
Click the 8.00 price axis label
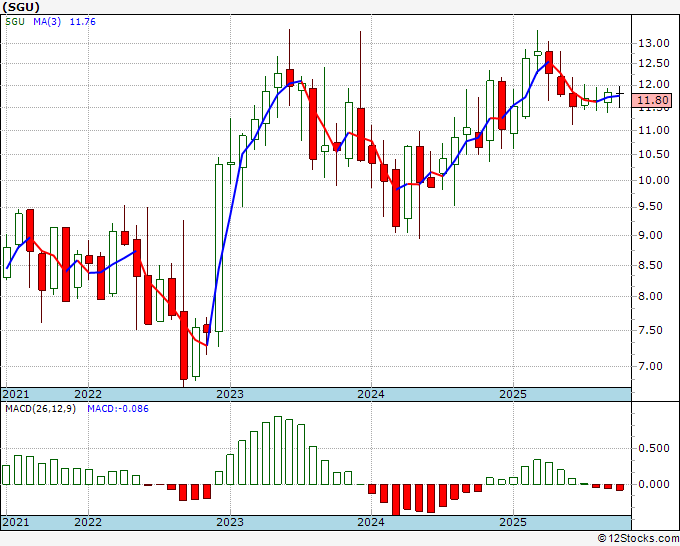651,296
